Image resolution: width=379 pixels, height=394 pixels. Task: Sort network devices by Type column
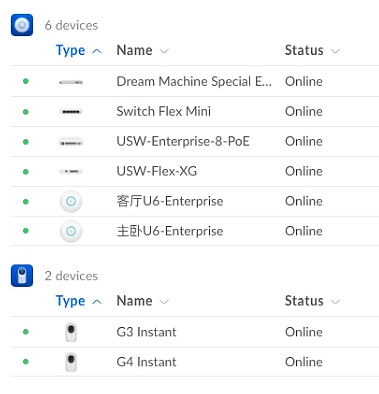tap(78, 51)
